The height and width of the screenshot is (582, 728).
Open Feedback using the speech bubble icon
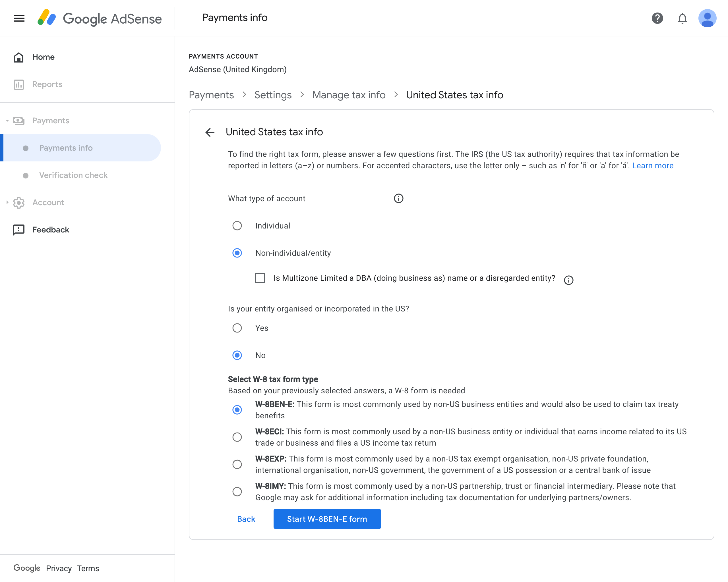click(x=18, y=229)
